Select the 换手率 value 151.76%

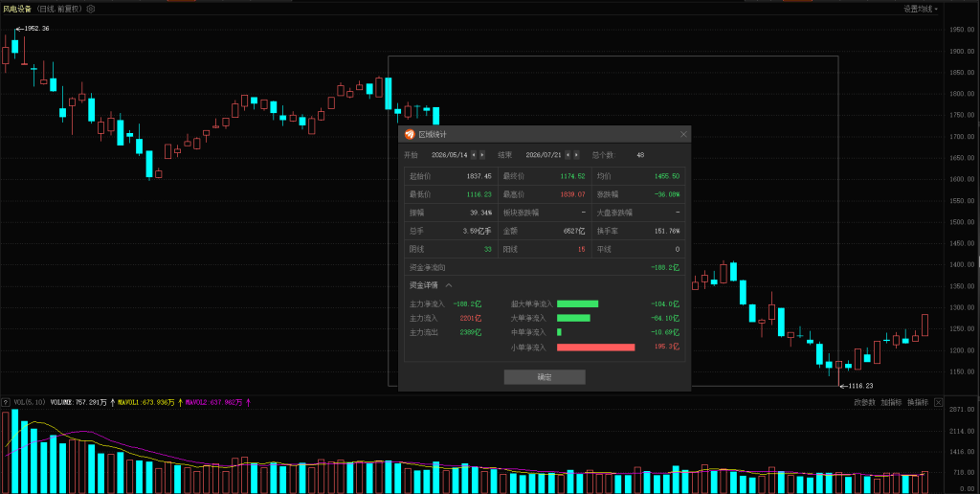tap(667, 232)
